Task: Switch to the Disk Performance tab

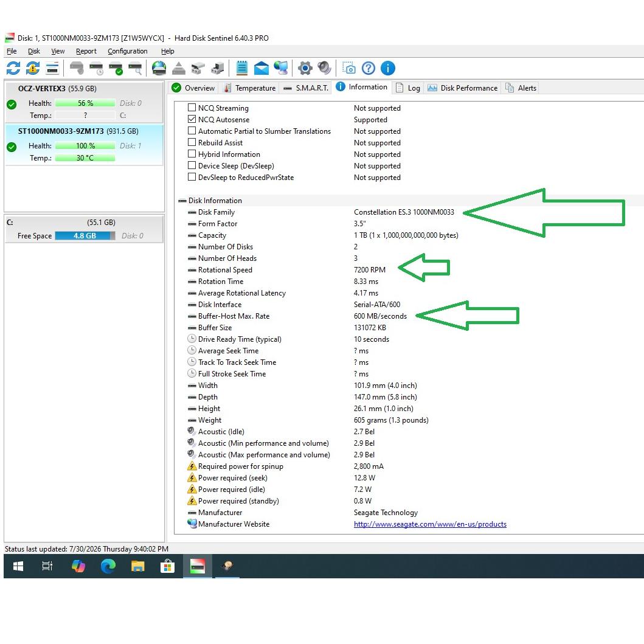Action: point(462,88)
